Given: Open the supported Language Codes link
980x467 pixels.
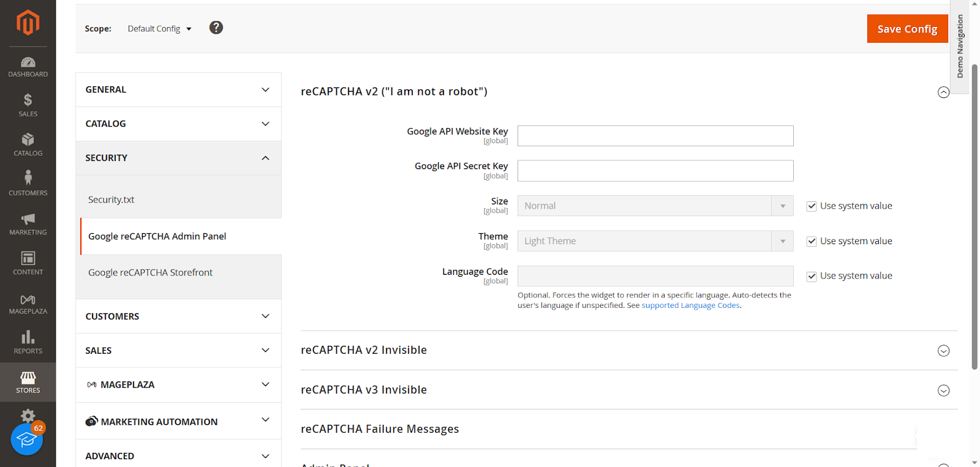Looking at the screenshot, I should [x=690, y=305].
